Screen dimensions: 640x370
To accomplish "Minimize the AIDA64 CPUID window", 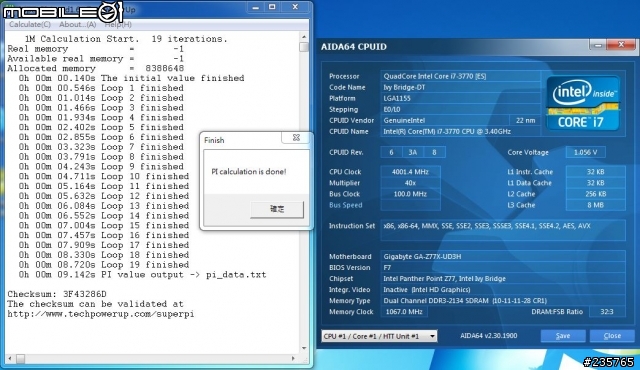I will coord(598,45).
